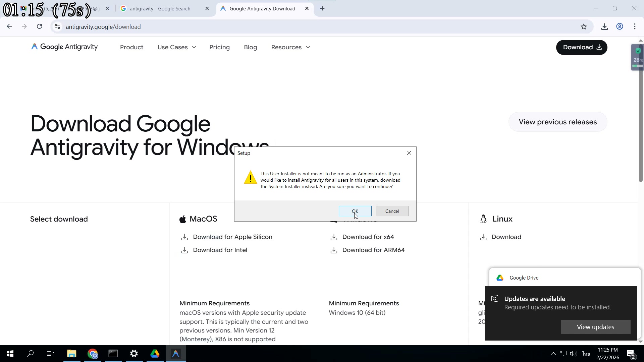The image size is (644, 362).
Task: Click the Google Antigravity logo in the header
Action: pos(64,47)
